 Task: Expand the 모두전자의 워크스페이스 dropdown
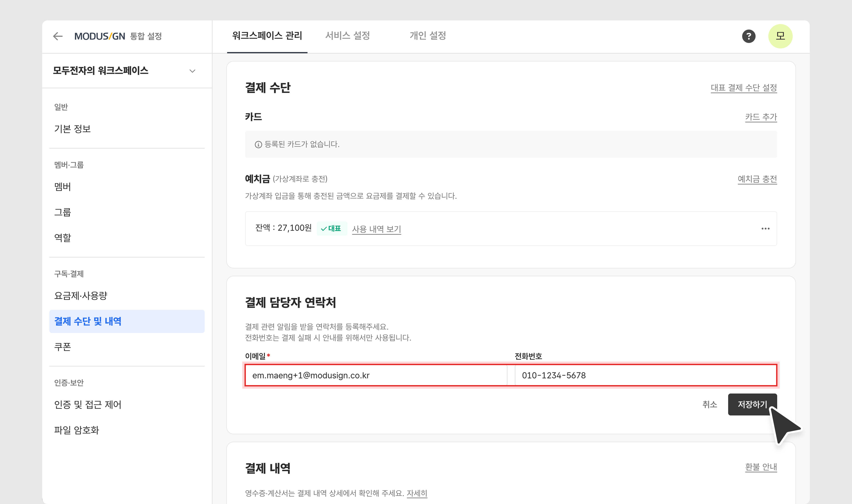192,71
